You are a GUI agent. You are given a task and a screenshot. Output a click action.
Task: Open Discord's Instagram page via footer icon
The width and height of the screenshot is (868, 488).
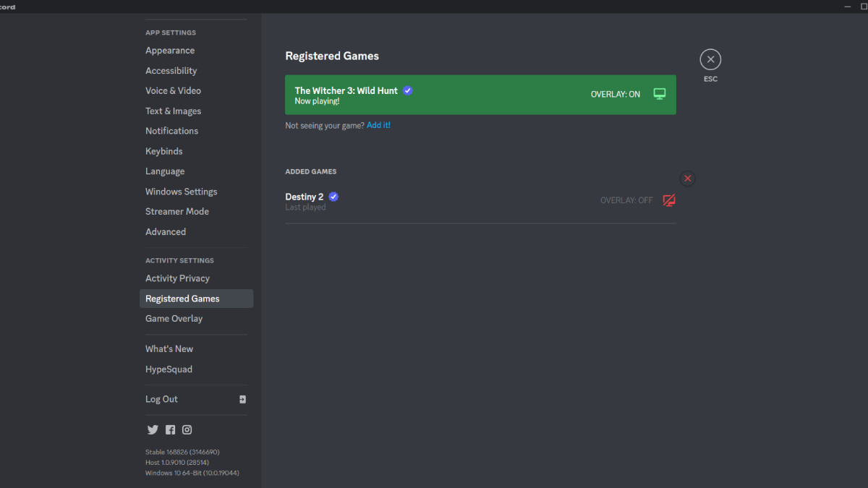click(x=187, y=429)
